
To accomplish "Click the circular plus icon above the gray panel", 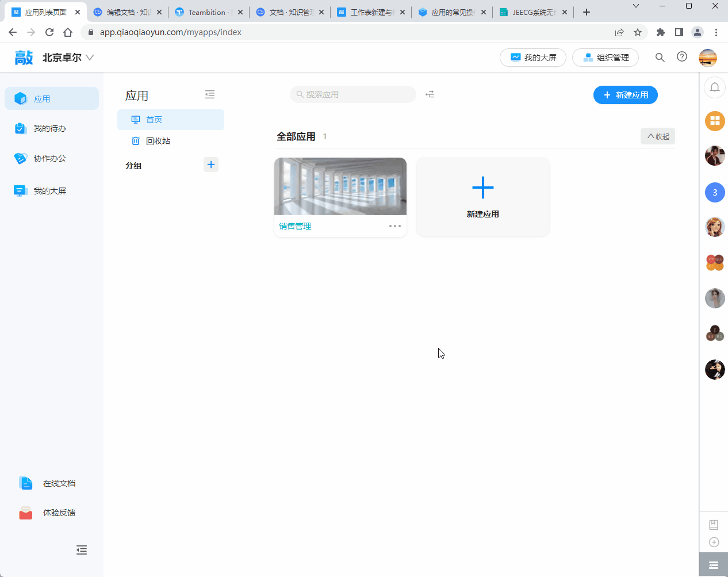I will coord(714,542).
